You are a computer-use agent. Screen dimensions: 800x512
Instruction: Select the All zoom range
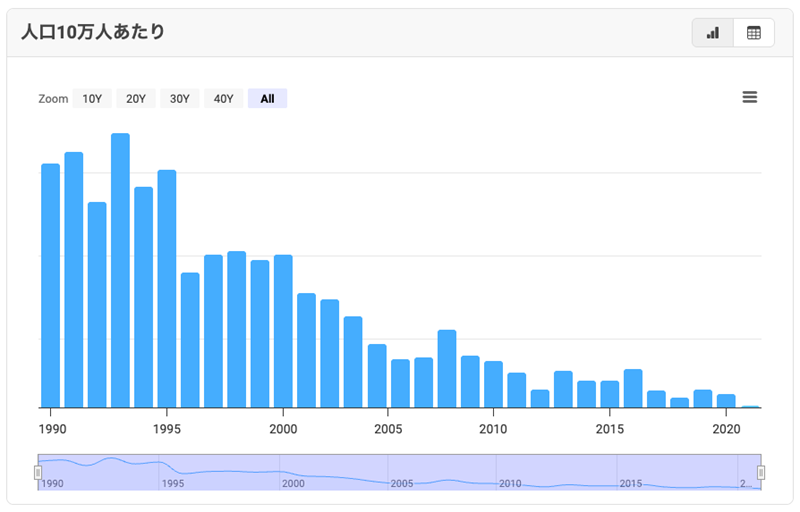coord(267,98)
